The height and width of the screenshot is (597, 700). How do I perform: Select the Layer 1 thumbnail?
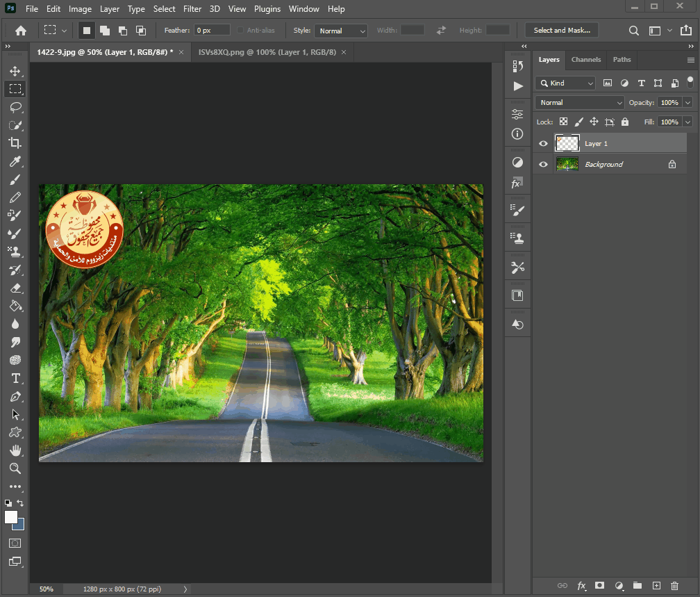point(567,143)
